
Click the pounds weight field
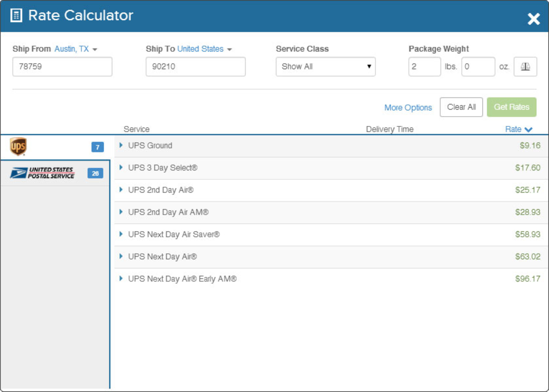(x=424, y=67)
